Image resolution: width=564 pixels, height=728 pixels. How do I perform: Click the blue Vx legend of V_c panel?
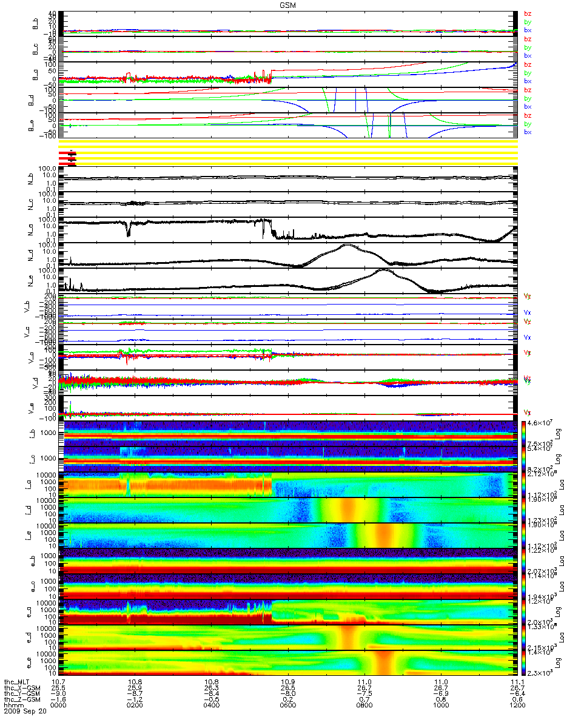[x=528, y=337]
